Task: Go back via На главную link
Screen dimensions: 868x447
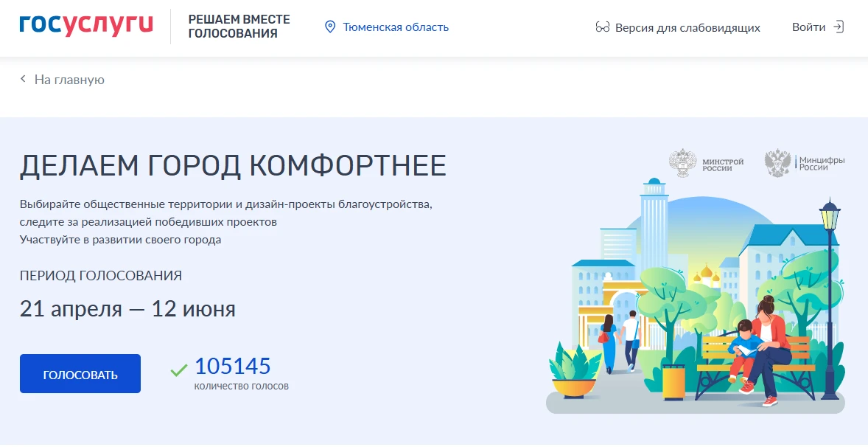Action: point(69,80)
